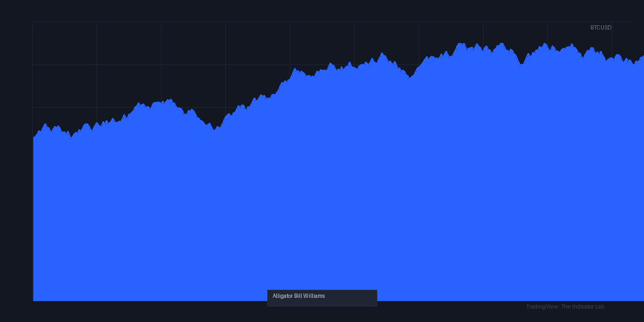Select the Alligator Bill Williams indicator label
Screen dimensions: 644x322
[298, 296]
